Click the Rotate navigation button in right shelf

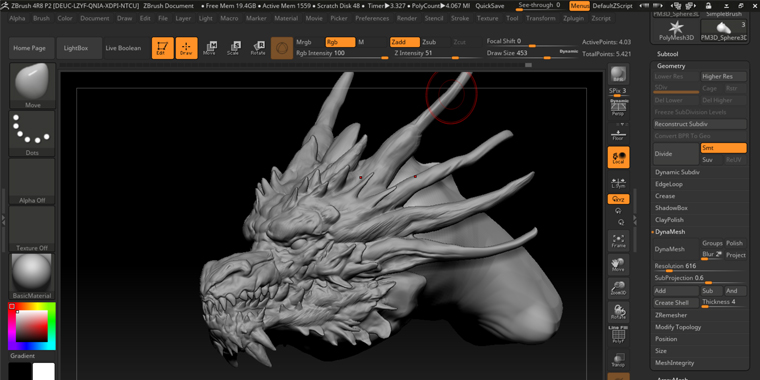[x=618, y=312]
